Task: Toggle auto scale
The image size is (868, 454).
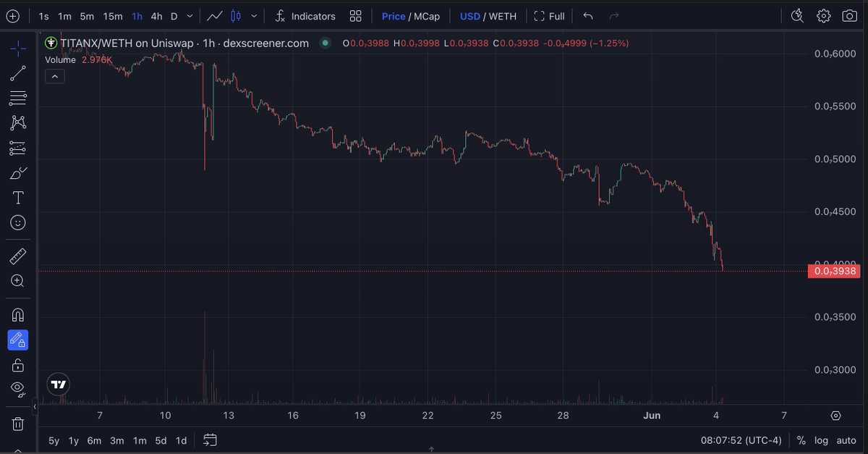Action: [x=846, y=440]
